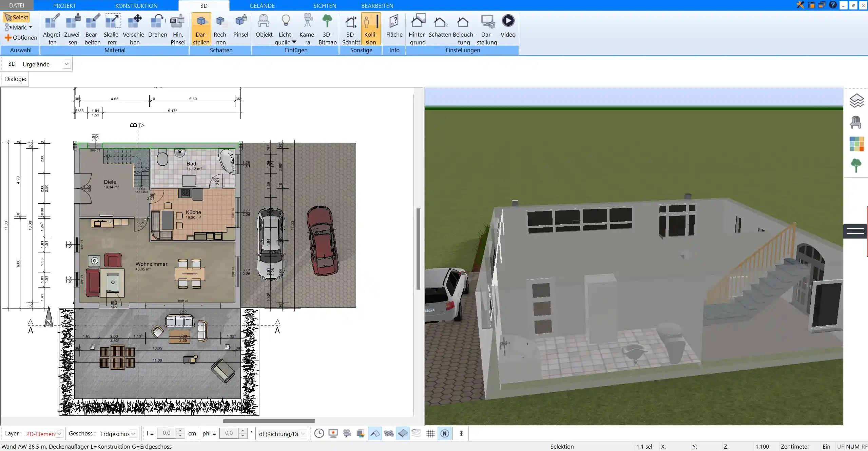Image resolution: width=868 pixels, height=451 pixels.
Task: Open the Fläche info tool
Action: tap(394, 26)
